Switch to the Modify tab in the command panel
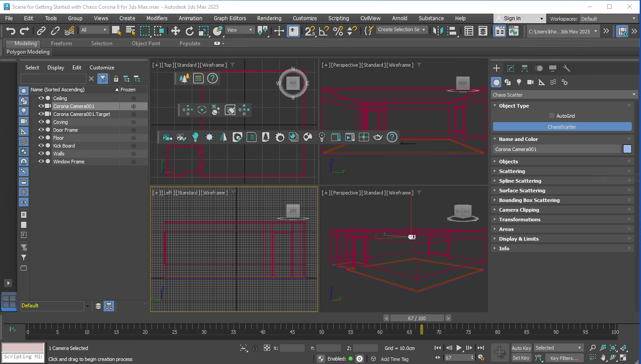 coord(510,68)
